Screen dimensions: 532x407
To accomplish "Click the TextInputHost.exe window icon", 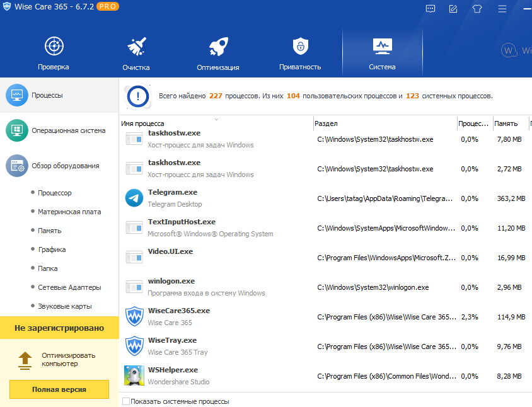I will click(x=134, y=228).
